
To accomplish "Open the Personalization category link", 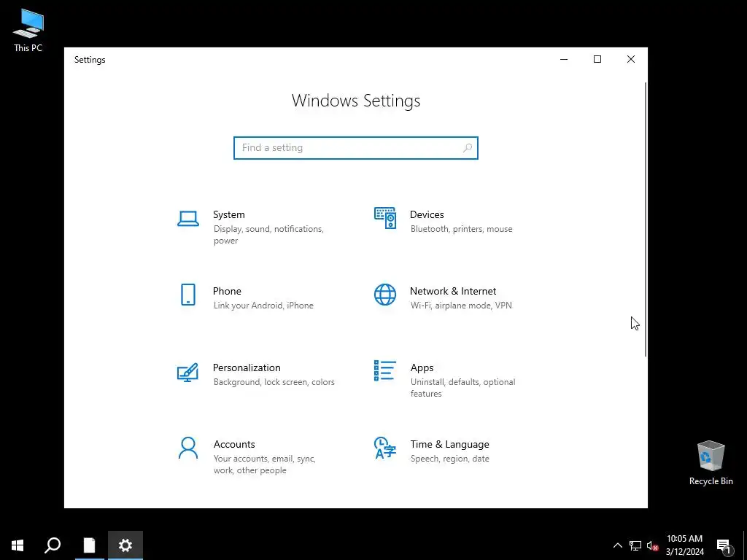I will 247,368.
